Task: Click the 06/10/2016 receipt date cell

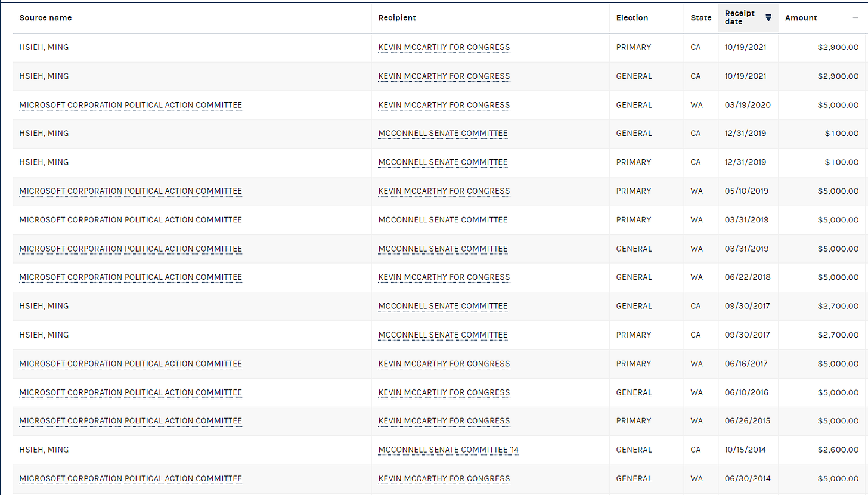Action: tap(747, 392)
